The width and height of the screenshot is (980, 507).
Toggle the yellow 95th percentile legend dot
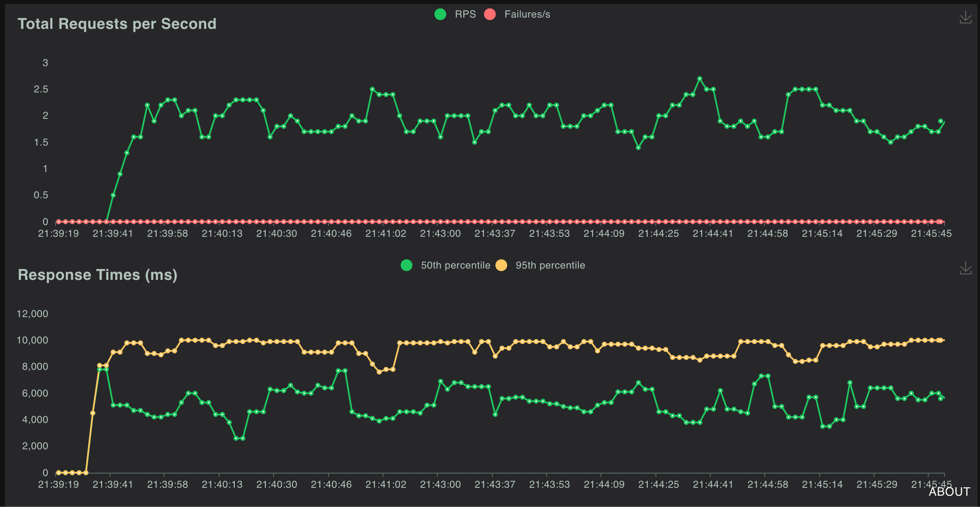[x=501, y=265]
